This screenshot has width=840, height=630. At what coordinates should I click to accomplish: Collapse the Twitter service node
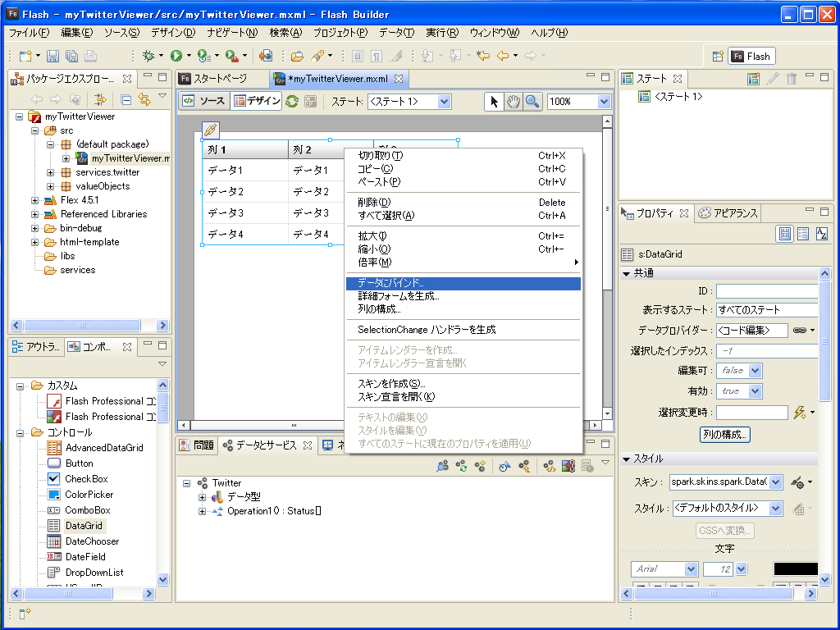pos(186,483)
